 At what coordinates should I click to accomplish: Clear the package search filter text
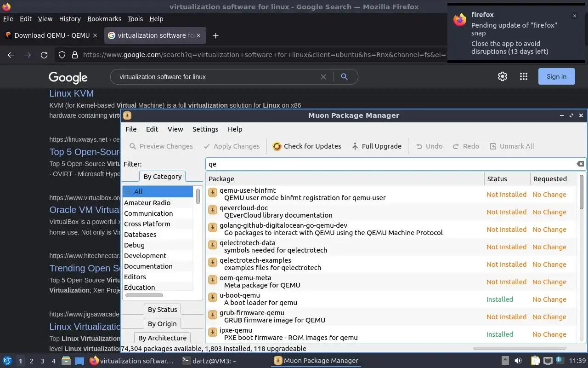pyautogui.click(x=580, y=164)
